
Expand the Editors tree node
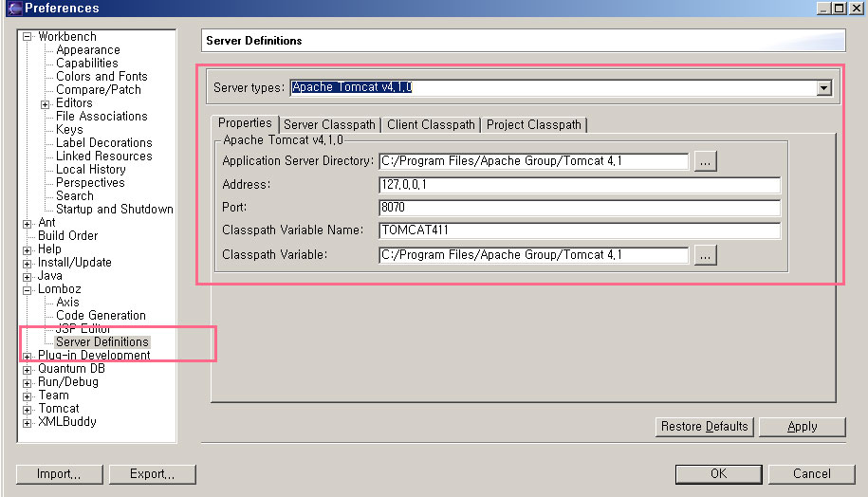point(45,104)
